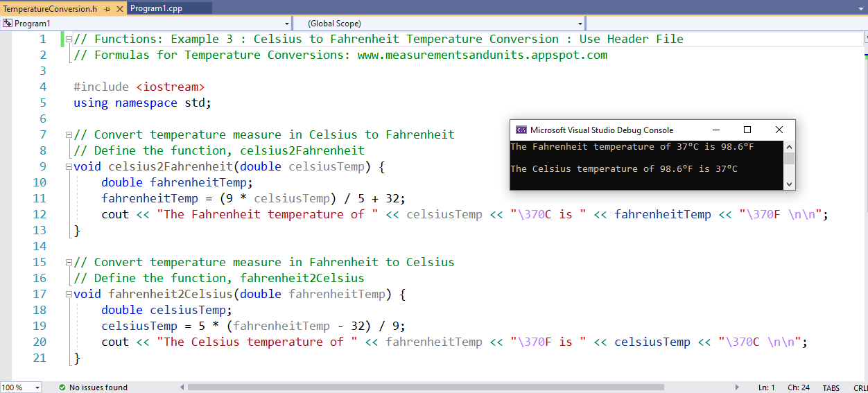Click line number 20 in the gutter
This screenshot has height=393, width=868.
point(40,342)
